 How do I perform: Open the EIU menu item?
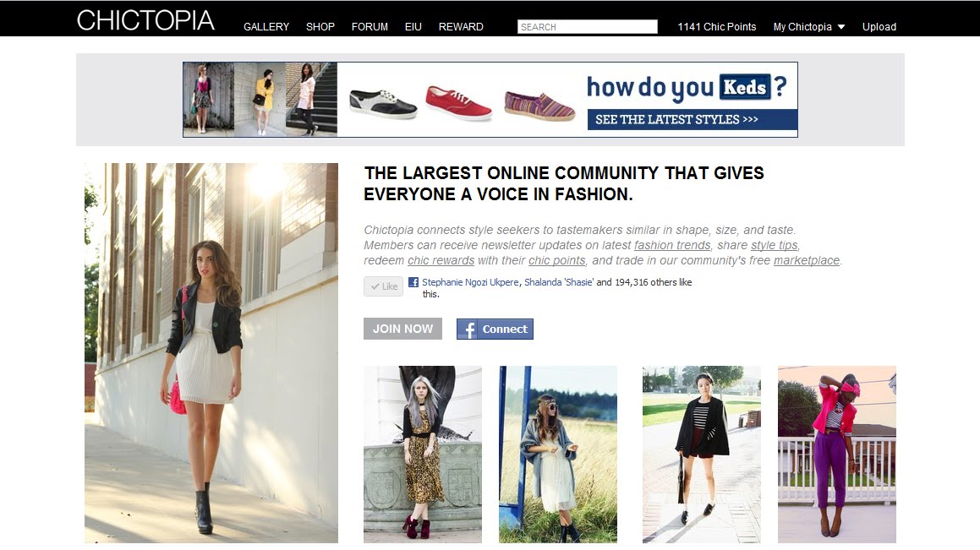(413, 27)
